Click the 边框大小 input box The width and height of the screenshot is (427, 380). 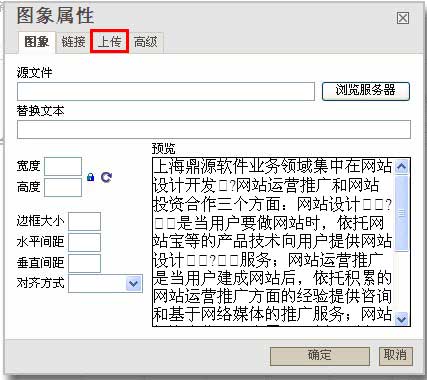point(84,221)
